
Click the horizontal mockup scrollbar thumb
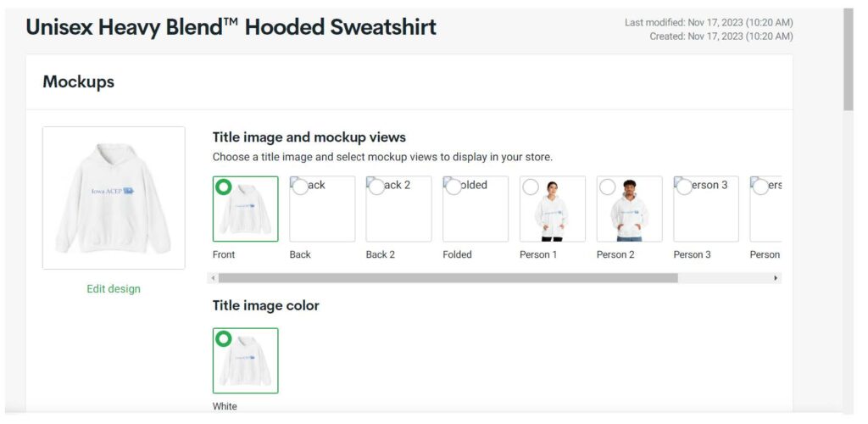(448, 278)
